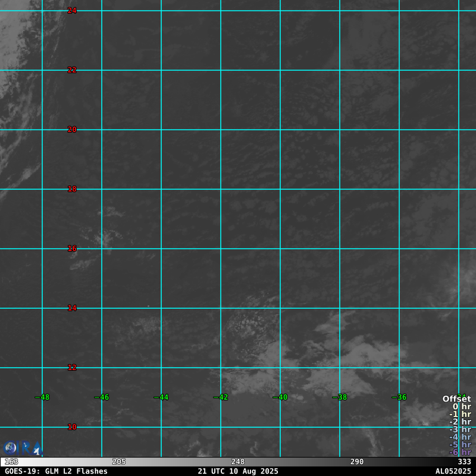Click the latitude label 16
The width and height of the screenshot is (476, 476).
pos(72,249)
